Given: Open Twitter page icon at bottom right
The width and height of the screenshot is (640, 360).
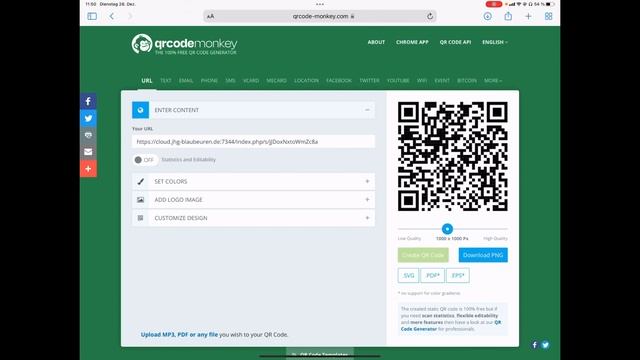Looking at the screenshot, I should tap(545, 345).
